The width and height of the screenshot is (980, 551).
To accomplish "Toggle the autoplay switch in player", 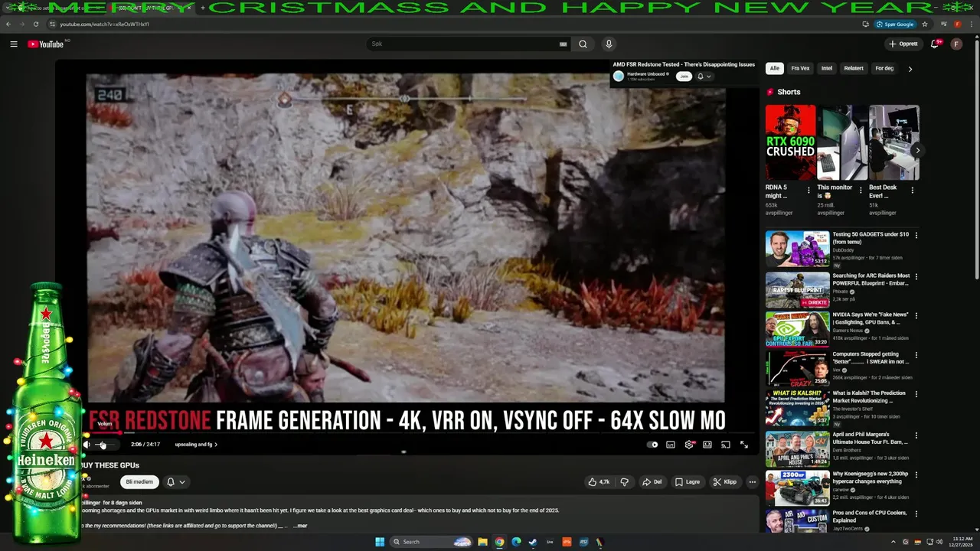I will (652, 445).
